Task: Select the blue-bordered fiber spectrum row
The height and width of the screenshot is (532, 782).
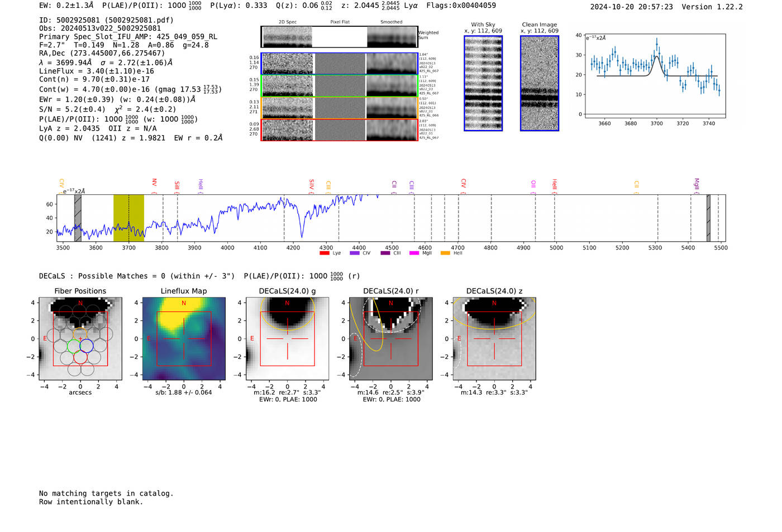Action: (x=339, y=64)
